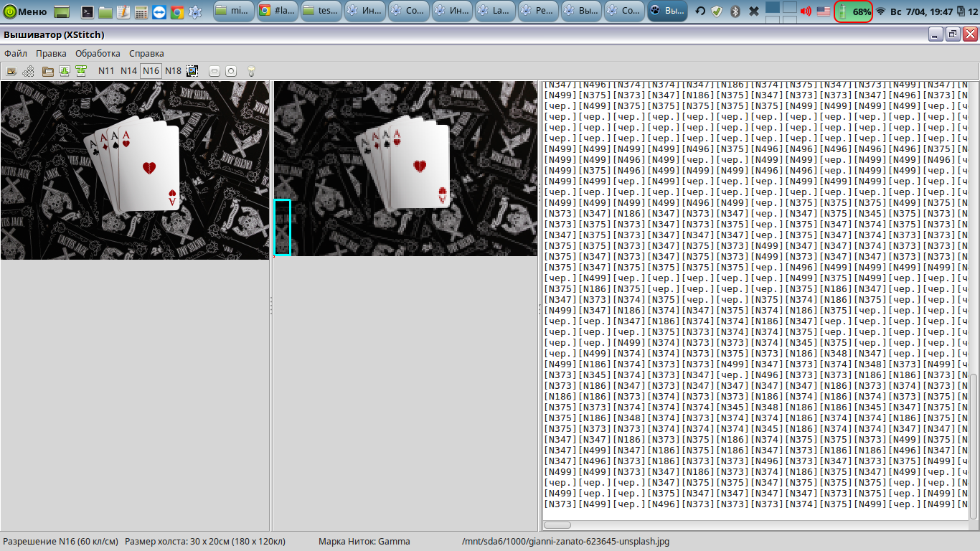This screenshot has width=980, height=551.
Task: Click the show desktop panel icon
Action: (62, 11)
